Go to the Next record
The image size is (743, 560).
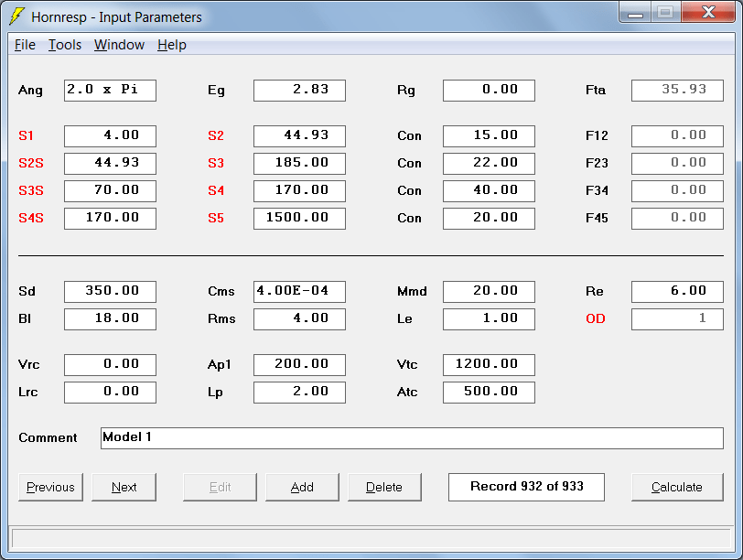click(x=124, y=487)
